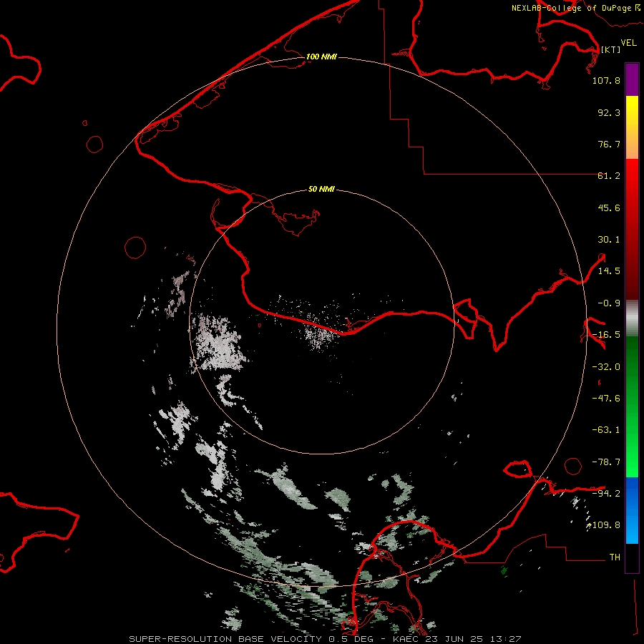Click the -109.8 velocity scale value

click(x=604, y=525)
